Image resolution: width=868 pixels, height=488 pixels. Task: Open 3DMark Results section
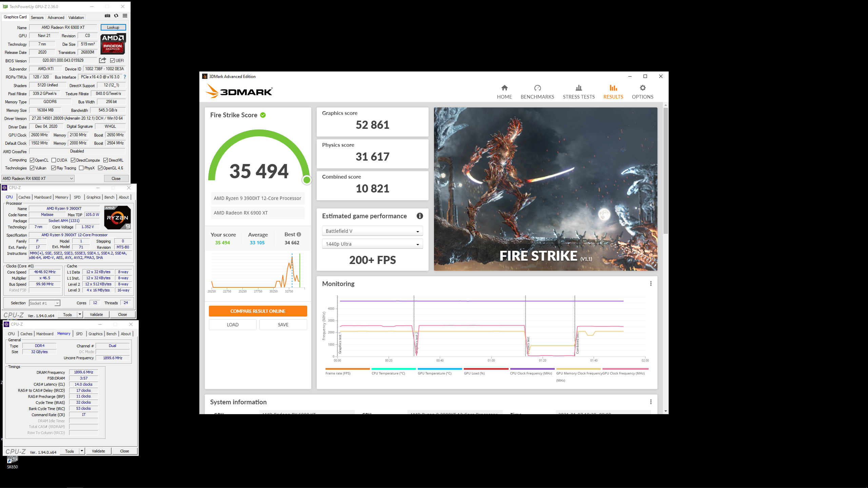click(x=613, y=92)
